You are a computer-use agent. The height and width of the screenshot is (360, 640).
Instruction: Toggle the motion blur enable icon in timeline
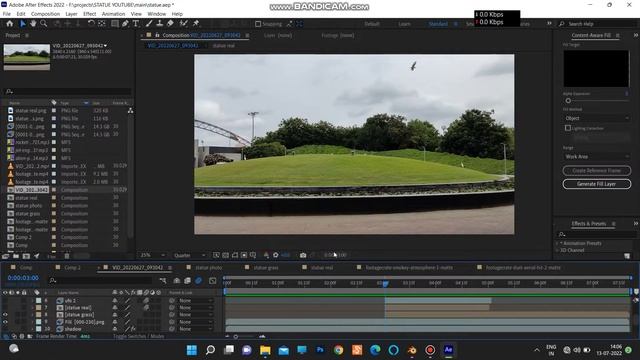pos(198,280)
